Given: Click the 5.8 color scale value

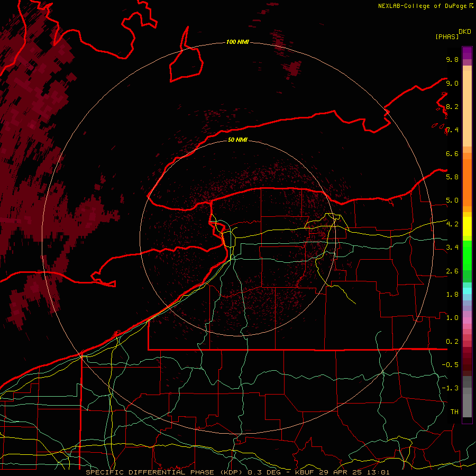Looking at the screenshot, I should (x=452, y=177).
